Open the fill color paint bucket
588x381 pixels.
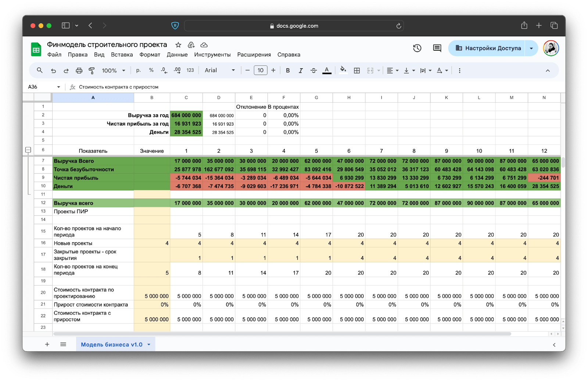(x=343, y=70)
